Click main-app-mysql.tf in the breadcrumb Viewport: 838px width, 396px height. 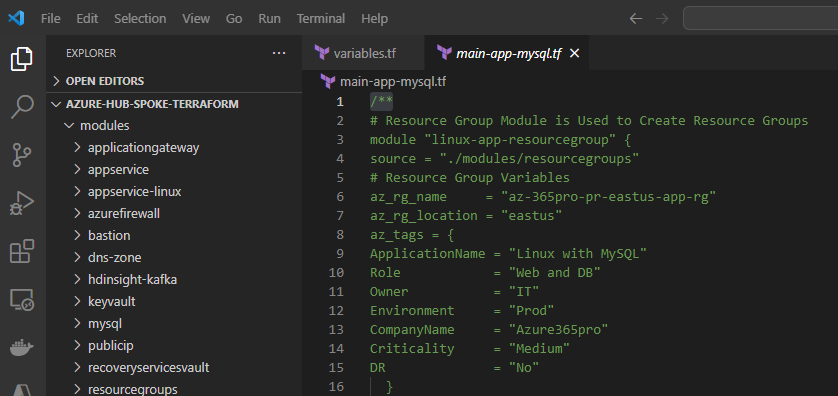[393, 82]
